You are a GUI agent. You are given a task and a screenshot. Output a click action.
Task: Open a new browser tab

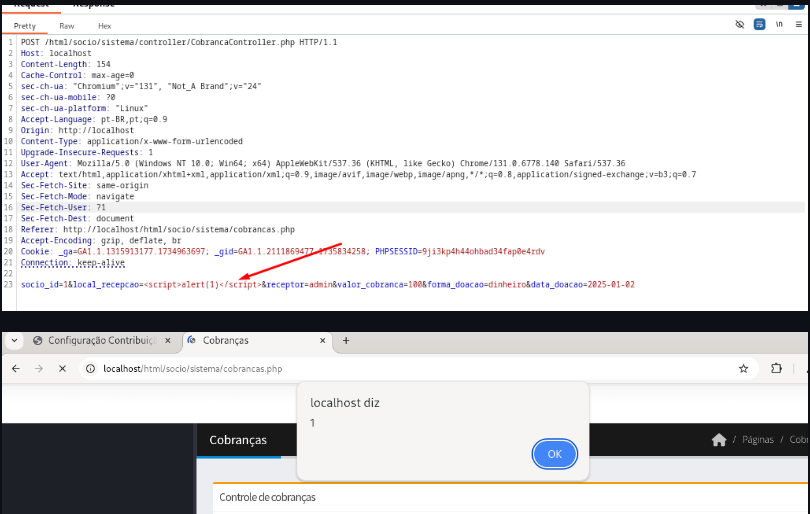click(346, 340)
